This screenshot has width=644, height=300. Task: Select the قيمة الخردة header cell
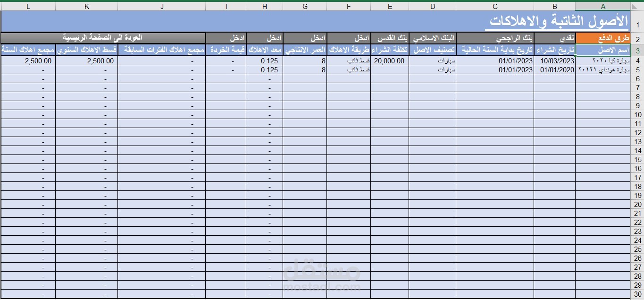226,50
